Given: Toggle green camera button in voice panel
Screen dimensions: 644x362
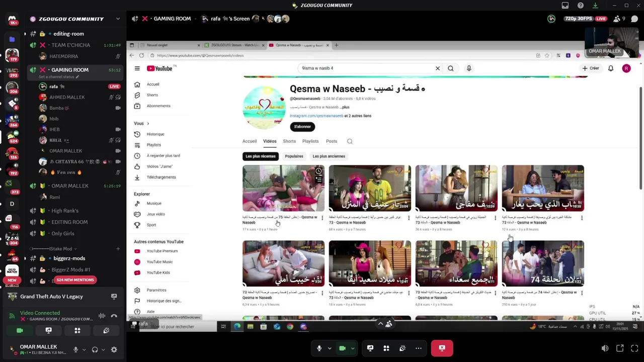Looking at the screenshot, I should pos(20,330).
